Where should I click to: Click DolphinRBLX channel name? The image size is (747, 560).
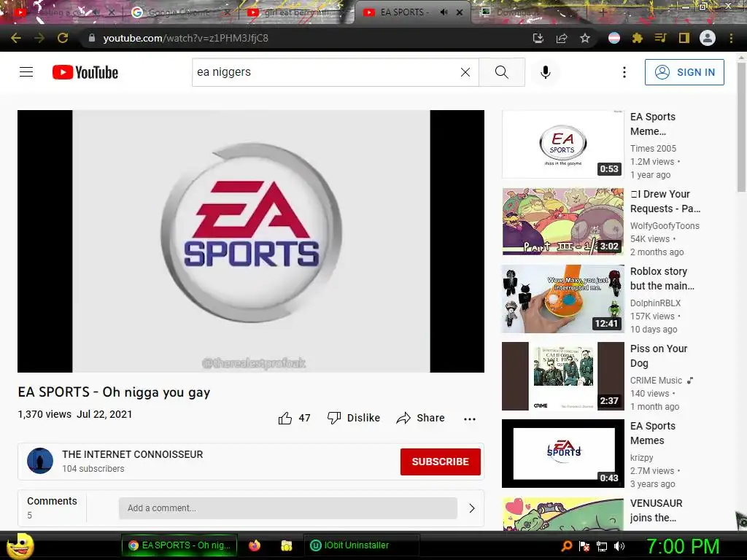(655, 303)
